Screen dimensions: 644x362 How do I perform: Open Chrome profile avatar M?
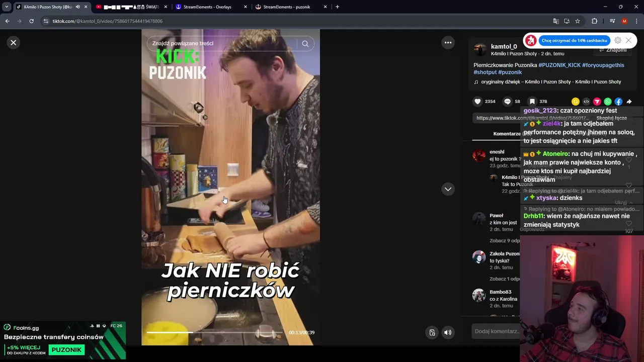(x=624, y=21)
